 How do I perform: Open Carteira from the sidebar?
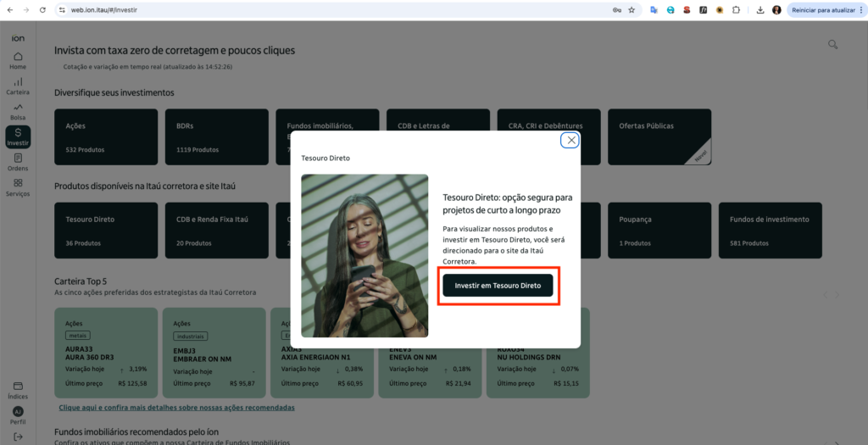(18, 86)
